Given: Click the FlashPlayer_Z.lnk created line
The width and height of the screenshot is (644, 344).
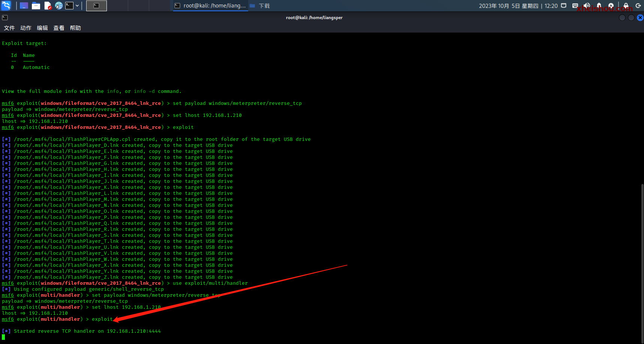Looking at the screenshot, I should point(117,277).
